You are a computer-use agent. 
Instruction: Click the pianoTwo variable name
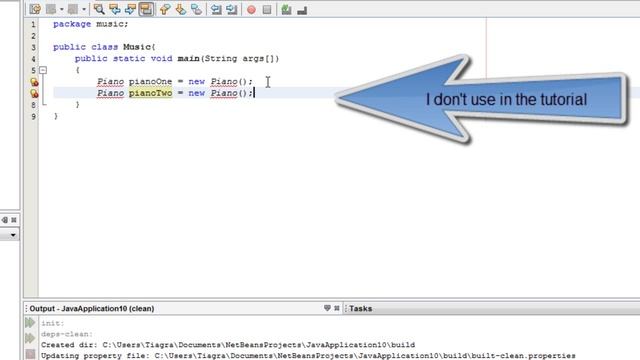coord(151,93)
